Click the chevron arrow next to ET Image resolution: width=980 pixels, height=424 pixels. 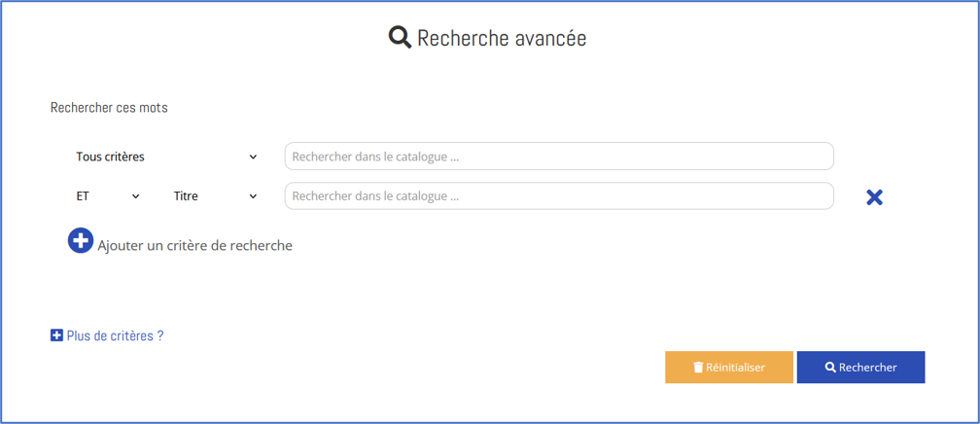tap(136, 196)
